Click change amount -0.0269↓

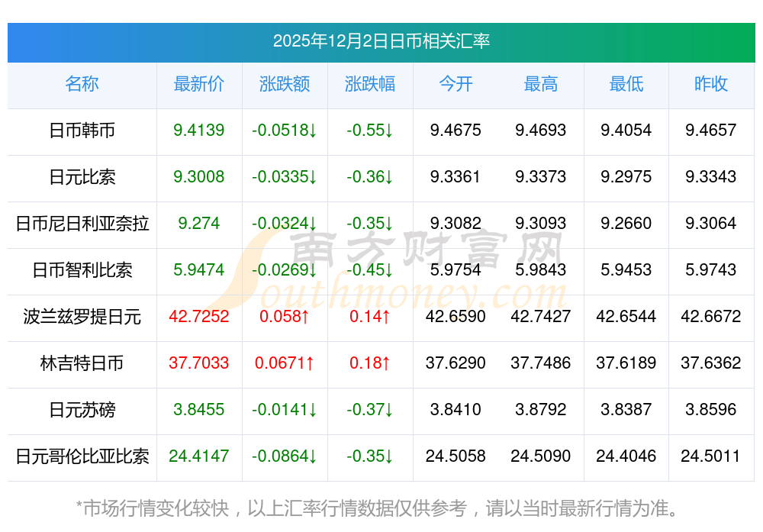point(285,269)
